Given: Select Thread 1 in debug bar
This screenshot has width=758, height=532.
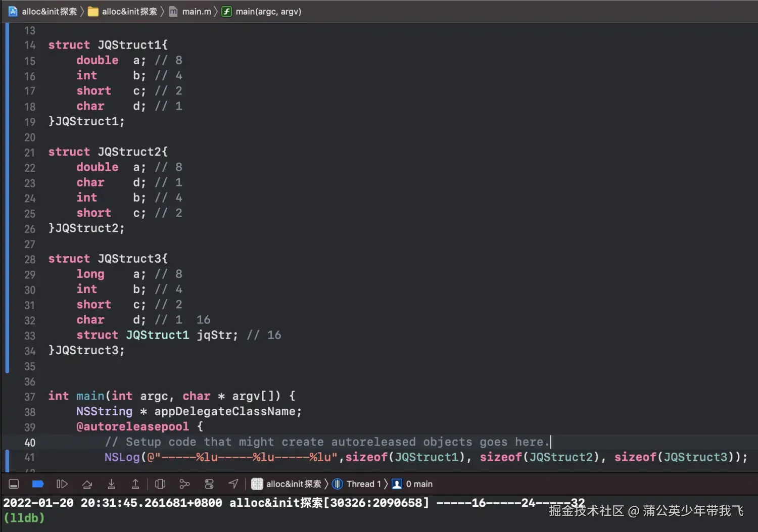Looking at the screenshot, I should click(357, 484).
